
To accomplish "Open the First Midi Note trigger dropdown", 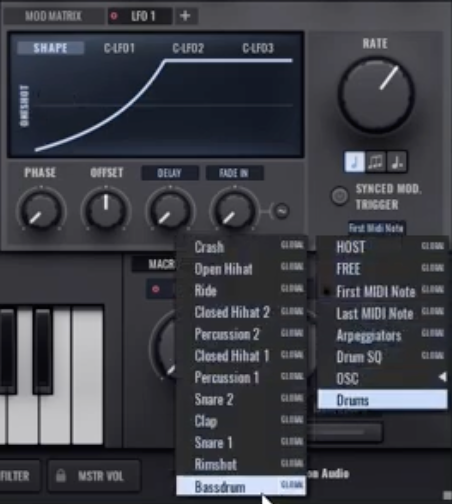I will click(x=376, y=228).
